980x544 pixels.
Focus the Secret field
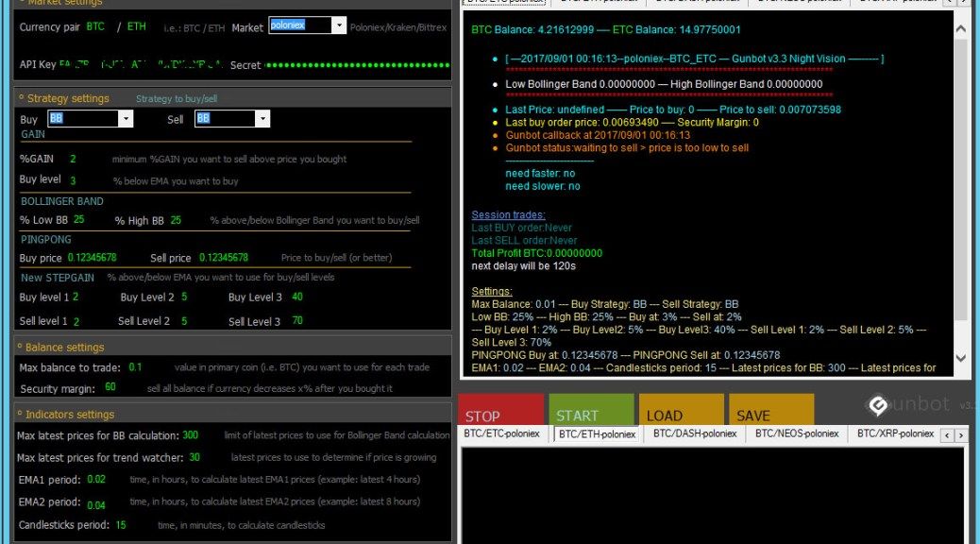[358, 65]
